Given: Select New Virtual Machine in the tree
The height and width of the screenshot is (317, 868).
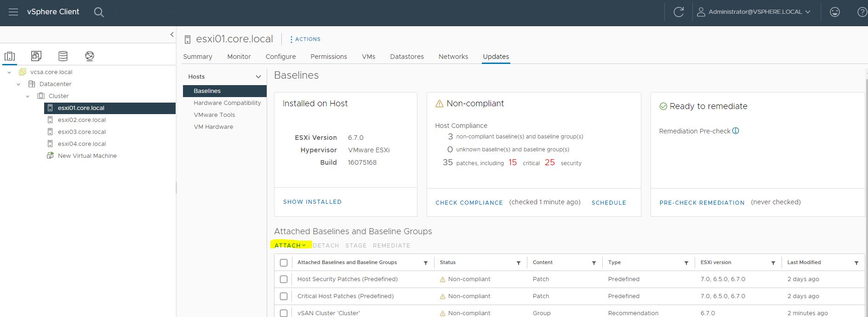Looking at the screenshot, I should 87,156.
